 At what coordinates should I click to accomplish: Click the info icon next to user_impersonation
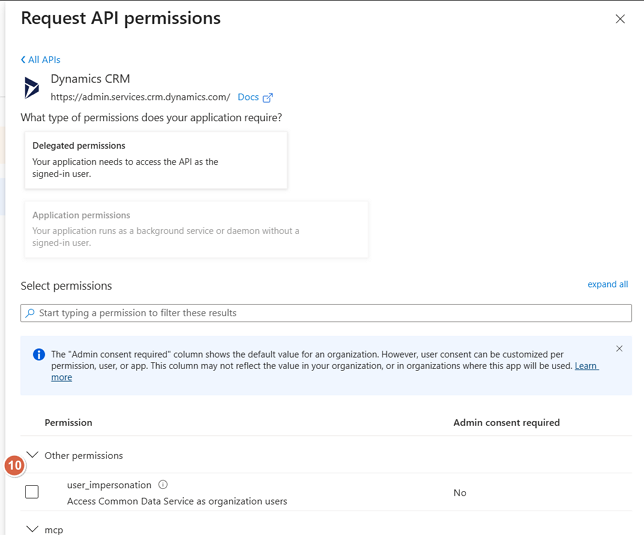[163, 485]
